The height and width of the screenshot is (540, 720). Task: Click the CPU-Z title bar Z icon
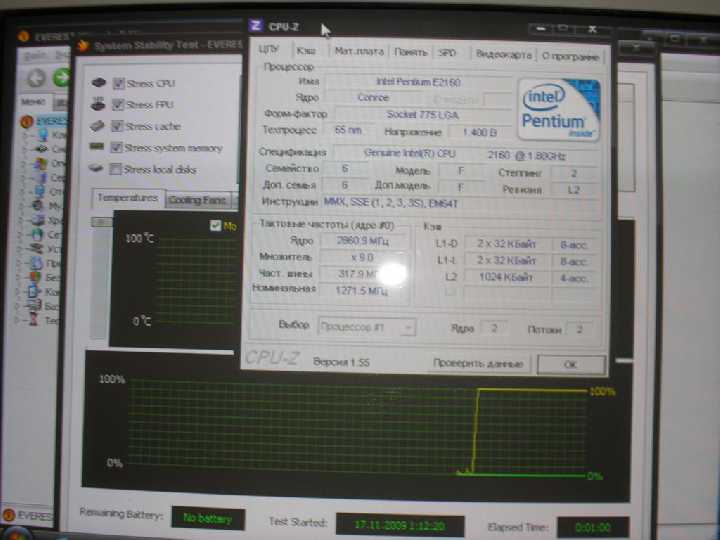pyautogui.click(x=255, y=26)
